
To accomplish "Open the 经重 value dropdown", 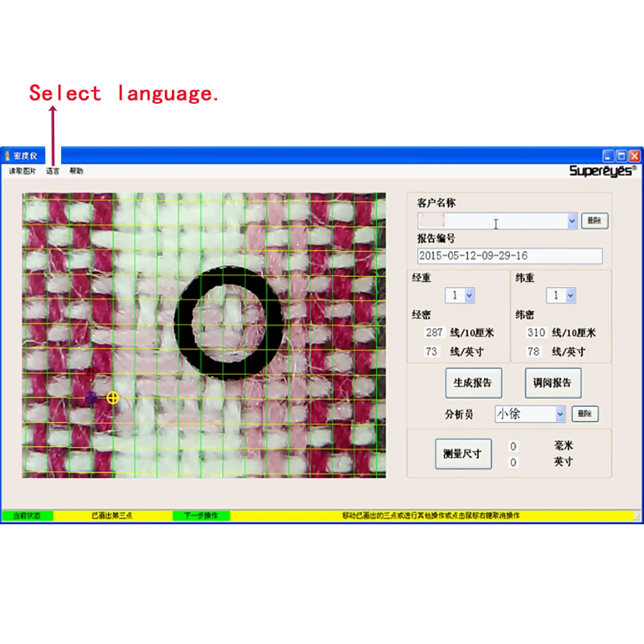I will pyautogui.click(x=469, y=296).
